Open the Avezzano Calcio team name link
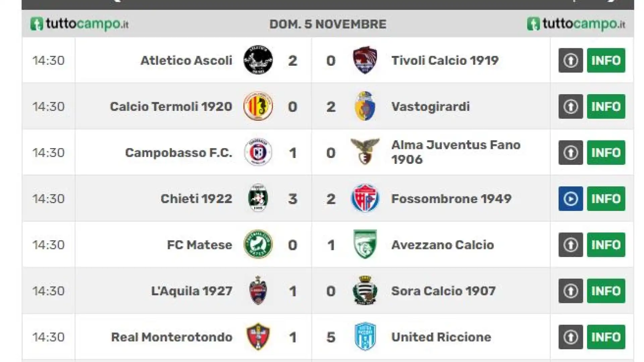This screenshot has height=362, width=644. [442, 245]
